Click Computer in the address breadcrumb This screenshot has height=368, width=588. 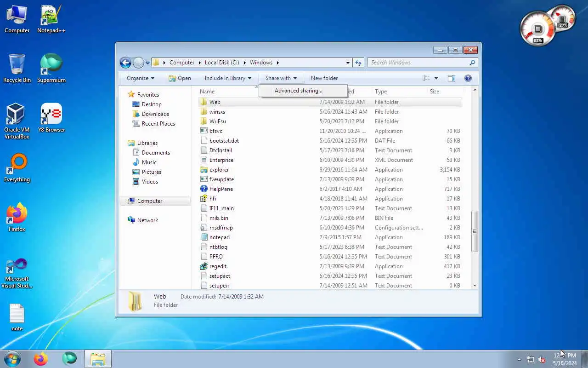(182, 63)
